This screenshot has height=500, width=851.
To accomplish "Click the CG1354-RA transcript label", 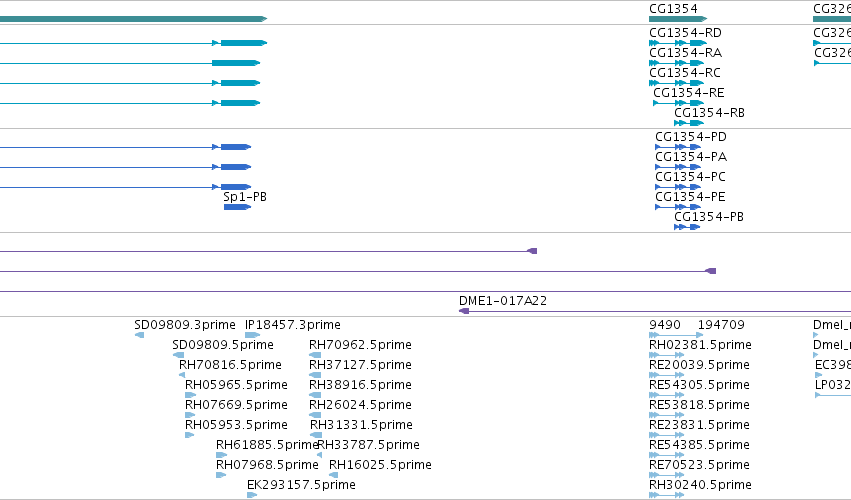I will pos(685,53).
